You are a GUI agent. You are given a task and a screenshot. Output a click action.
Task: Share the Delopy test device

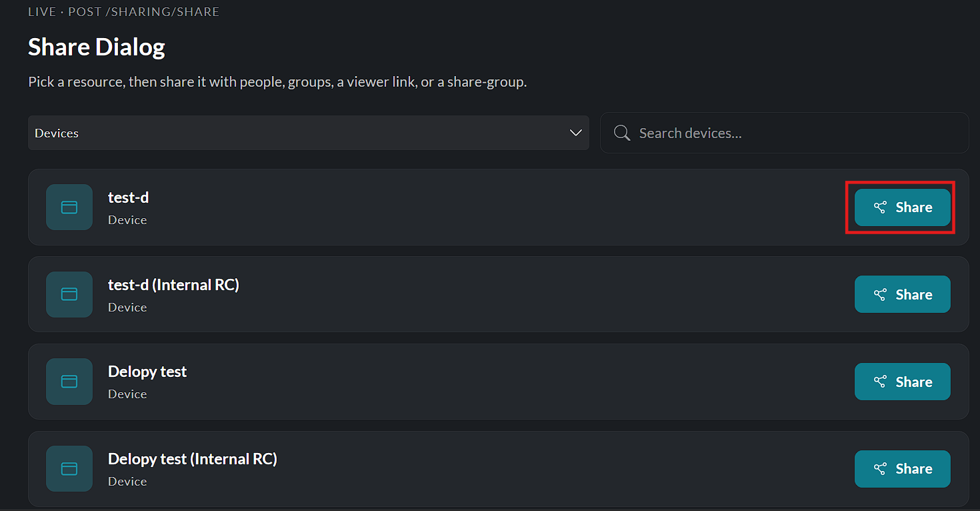(x=902, y=382)
